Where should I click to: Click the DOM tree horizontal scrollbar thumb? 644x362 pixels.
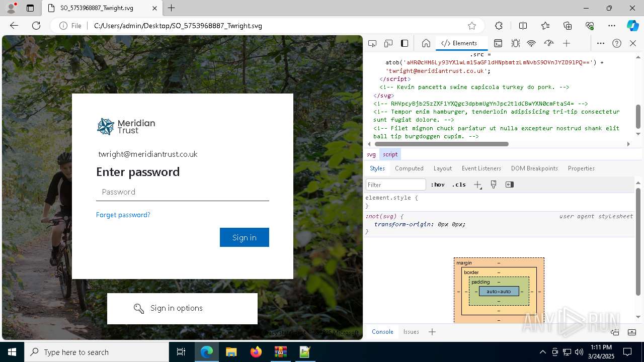[442, 144]
